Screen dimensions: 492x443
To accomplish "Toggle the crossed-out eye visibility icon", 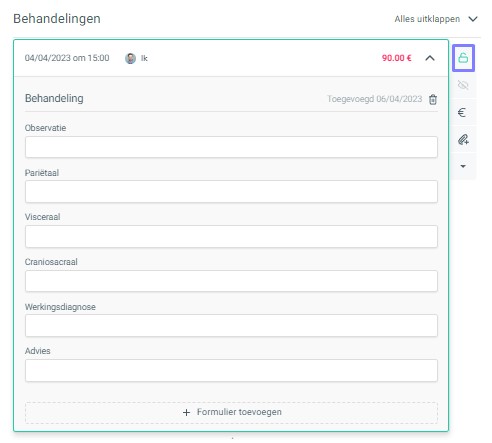I will 463,85.
